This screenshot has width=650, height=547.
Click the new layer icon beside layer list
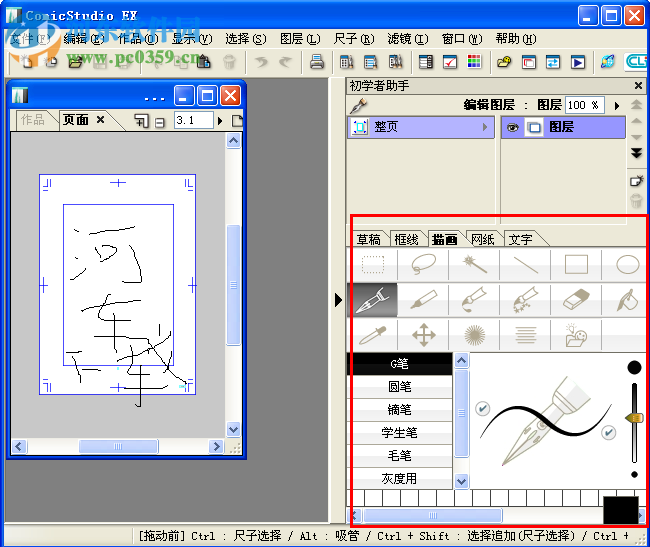636,181
